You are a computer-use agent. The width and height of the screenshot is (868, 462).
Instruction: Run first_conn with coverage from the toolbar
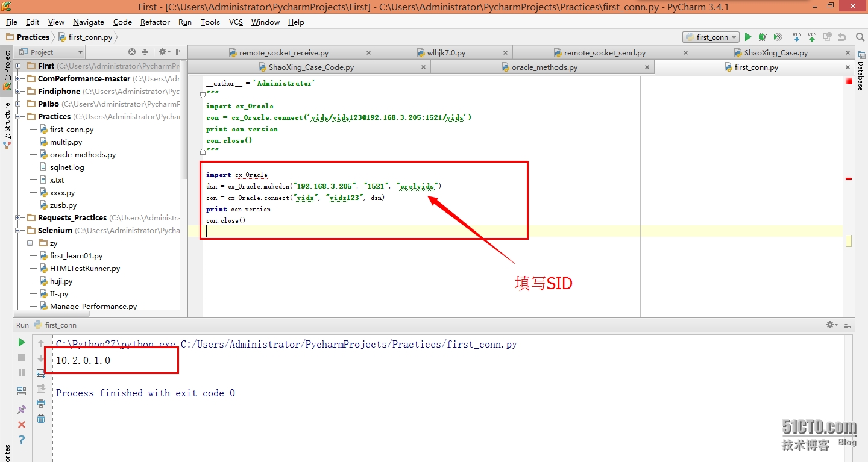(778, 37)
